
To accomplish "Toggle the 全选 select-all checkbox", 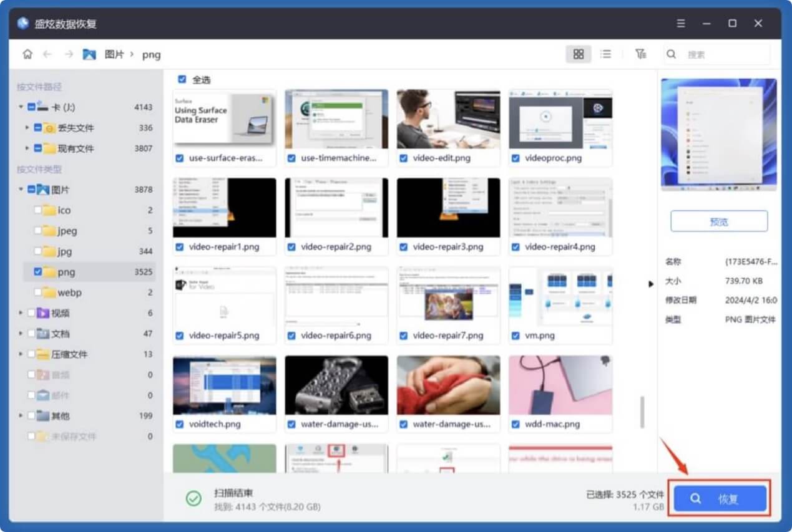I will [182, 79].
